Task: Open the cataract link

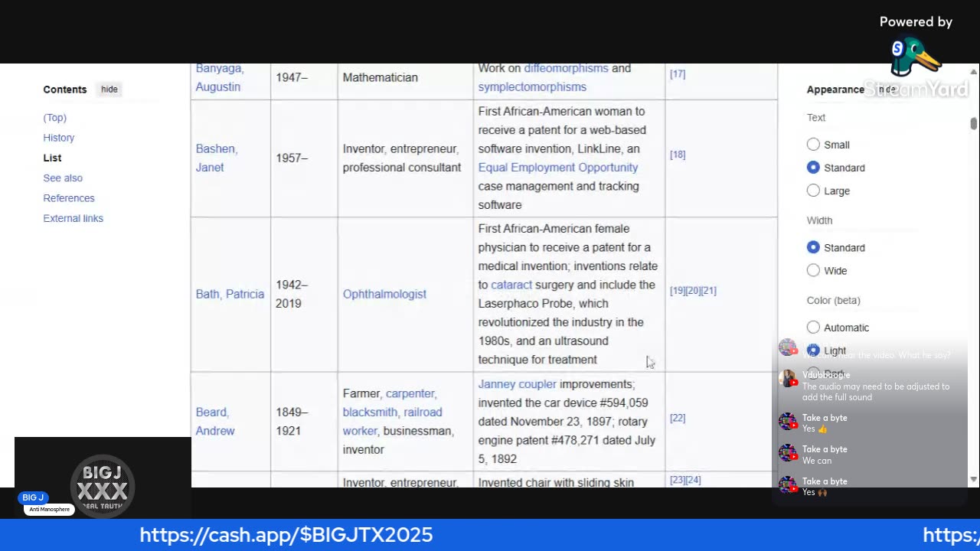Action: 511,285
